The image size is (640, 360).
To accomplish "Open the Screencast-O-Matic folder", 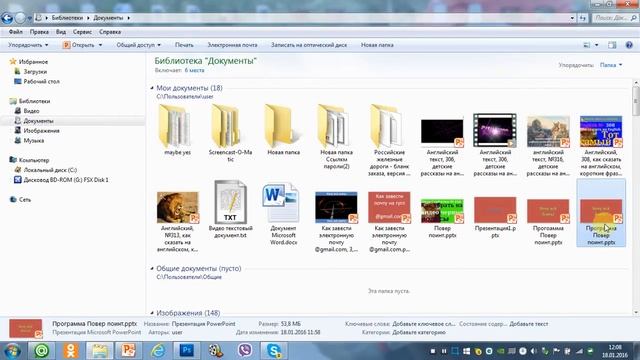I will click(231, 133).
